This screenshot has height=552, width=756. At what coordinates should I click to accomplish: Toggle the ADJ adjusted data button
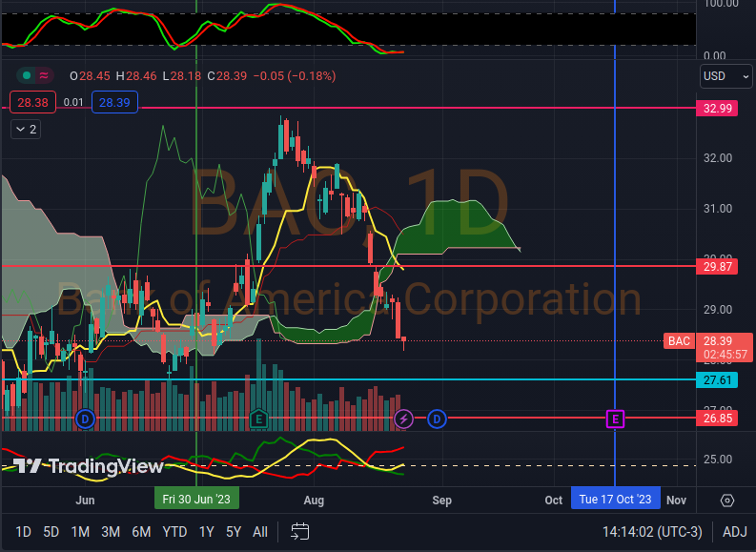[735, 532]
